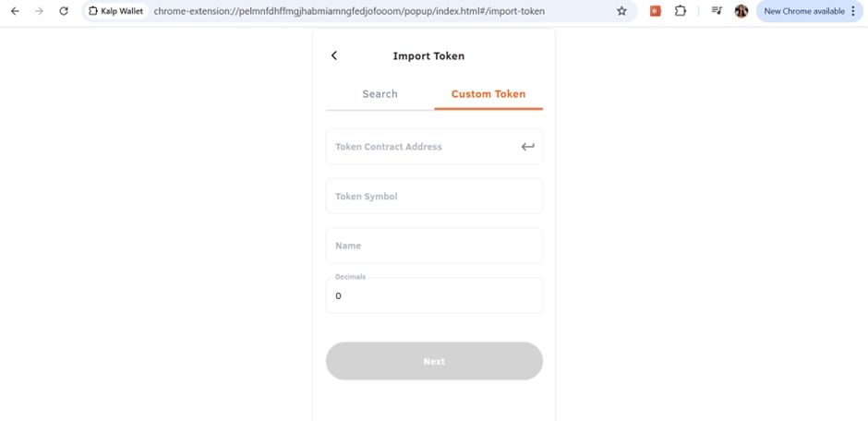Select the Custom Token tab
The height and width of the screenshot is (421, 868).
(x=488, y=94)
